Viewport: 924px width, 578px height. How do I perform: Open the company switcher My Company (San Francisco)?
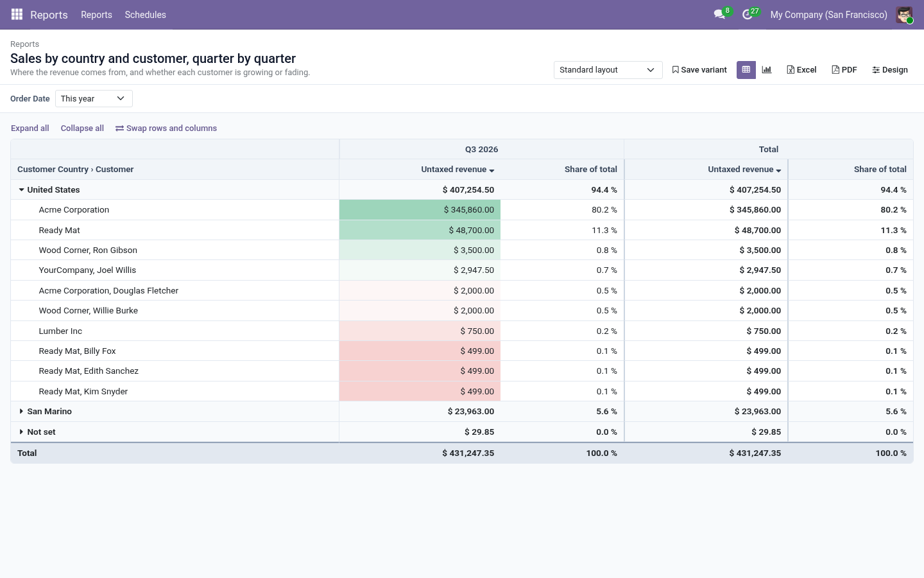828,15
